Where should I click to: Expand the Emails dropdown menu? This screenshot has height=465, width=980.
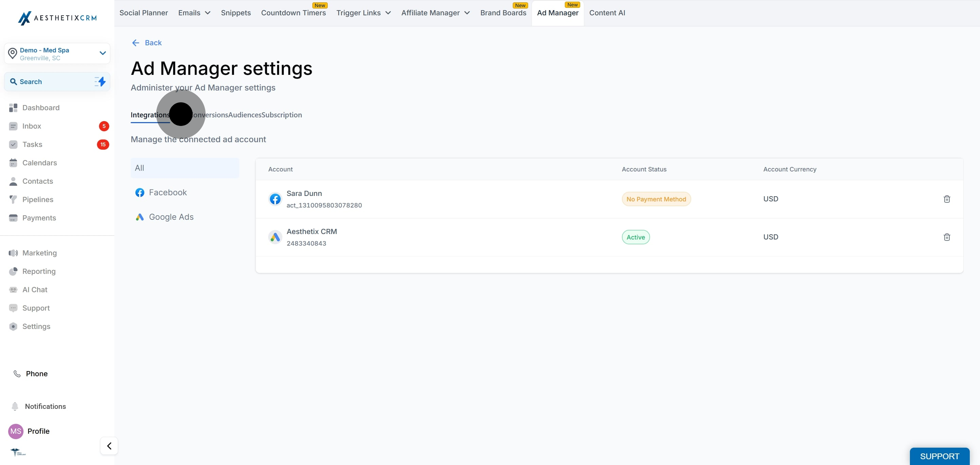coord(194,13)
